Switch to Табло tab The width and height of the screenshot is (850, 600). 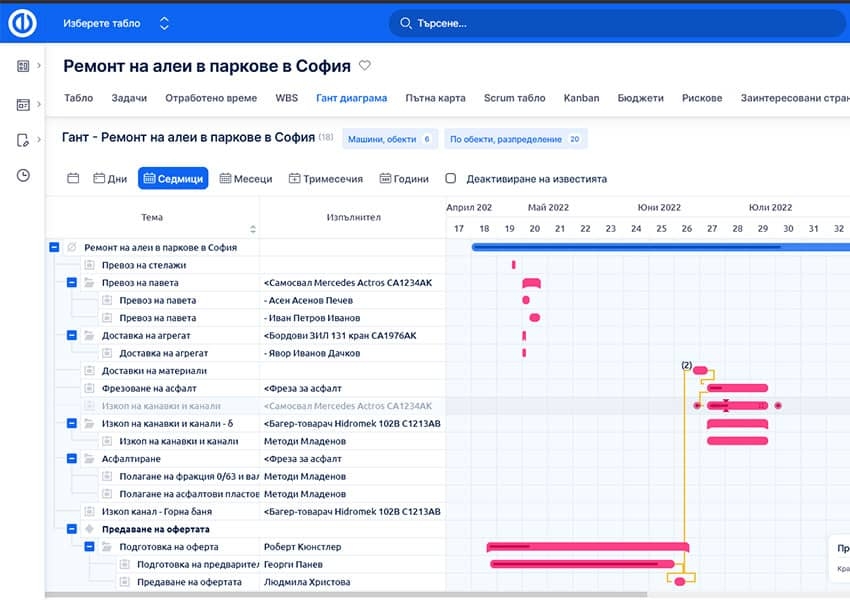point(79,98)
